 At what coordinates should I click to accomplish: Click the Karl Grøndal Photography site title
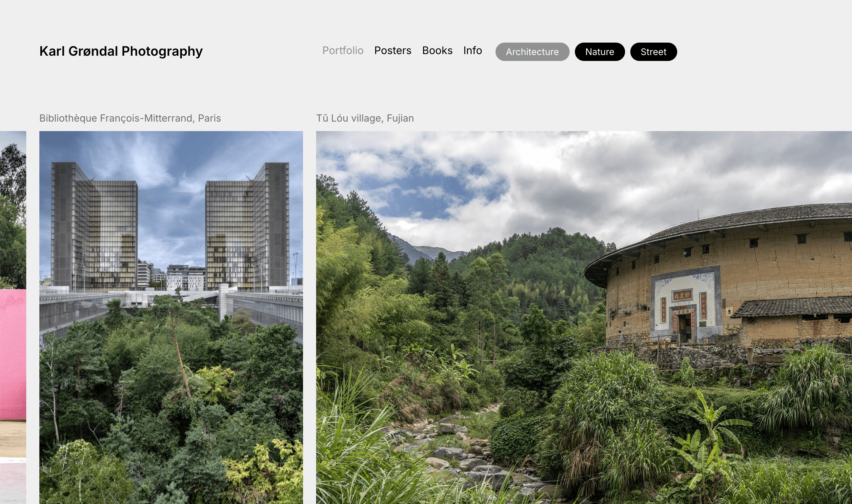(121, 51)
